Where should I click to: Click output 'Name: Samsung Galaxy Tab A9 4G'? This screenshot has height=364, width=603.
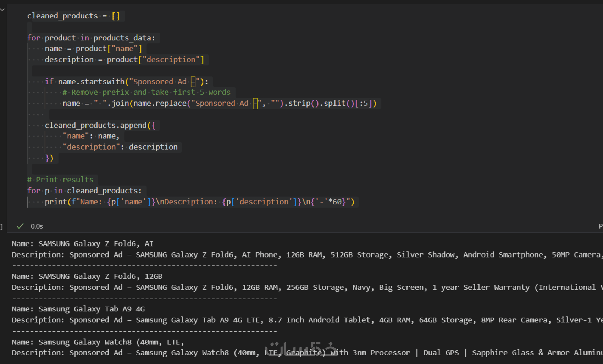[78, 309]
